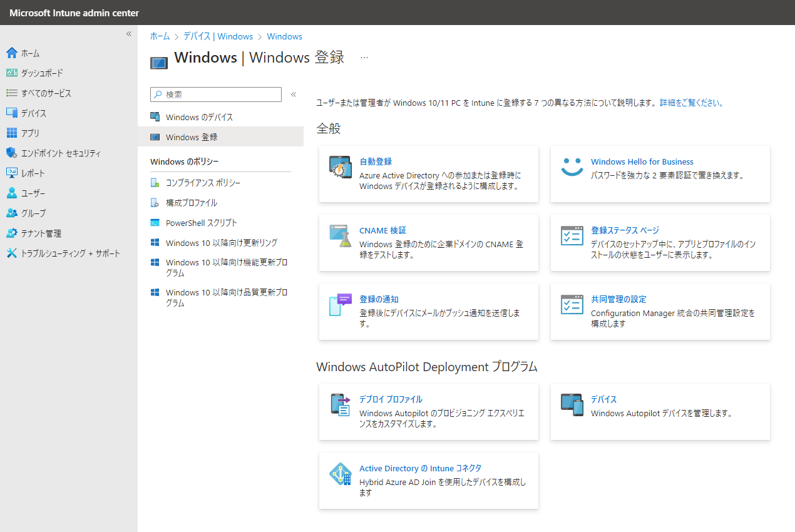The image size is (795, 532).
Task: Click the Windows breadcrumb link
Action: point(284,36)
